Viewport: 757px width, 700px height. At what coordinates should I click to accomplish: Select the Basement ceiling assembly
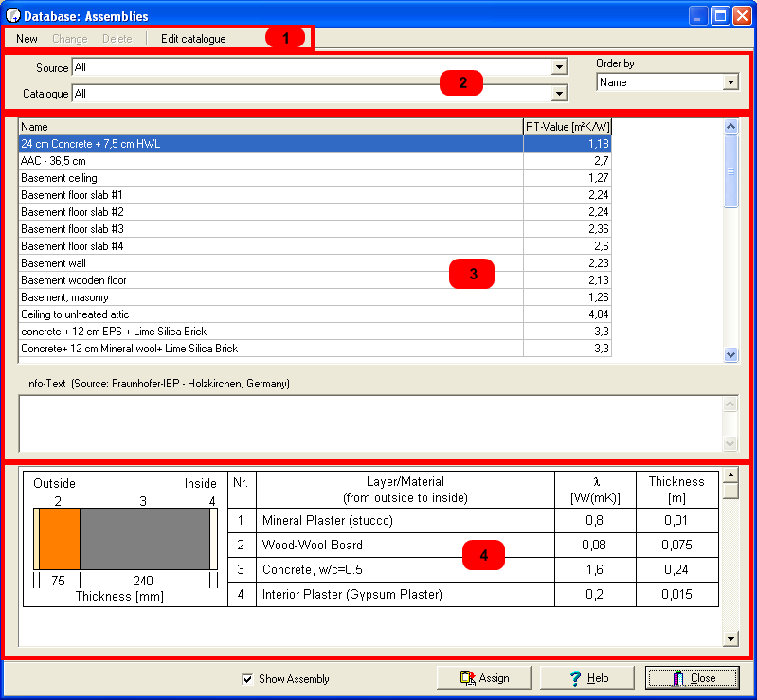click(x=315, y=178)
